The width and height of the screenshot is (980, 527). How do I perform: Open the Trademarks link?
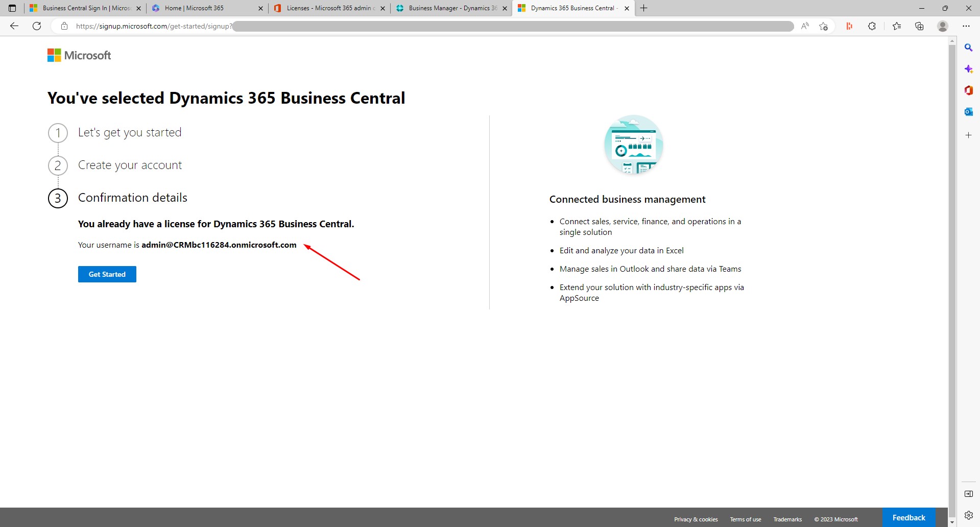(787, 519)
